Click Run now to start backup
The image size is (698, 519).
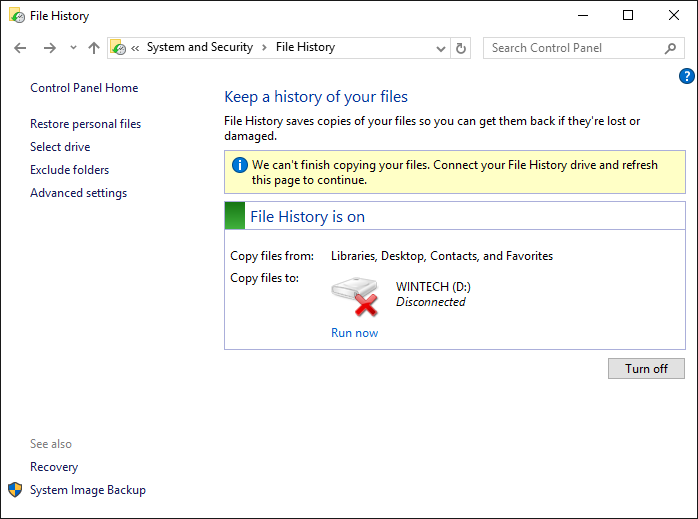(354, 333)
